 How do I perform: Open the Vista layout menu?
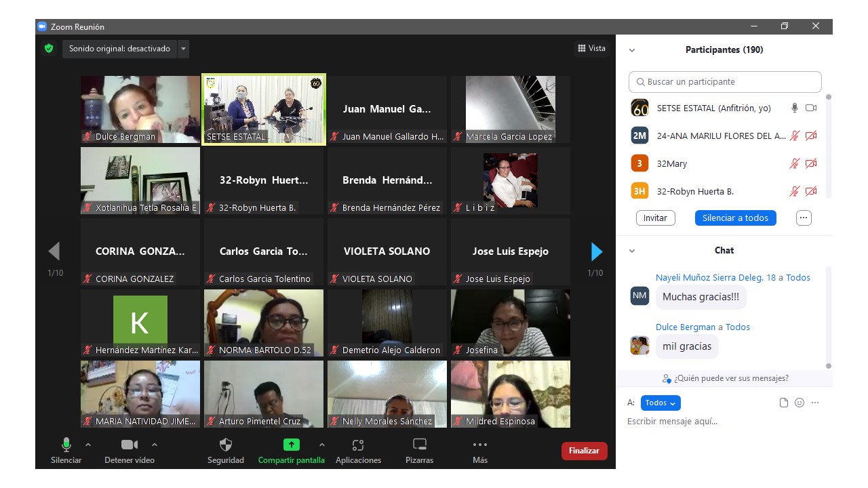pyautogui.click(x=591, y=48)
